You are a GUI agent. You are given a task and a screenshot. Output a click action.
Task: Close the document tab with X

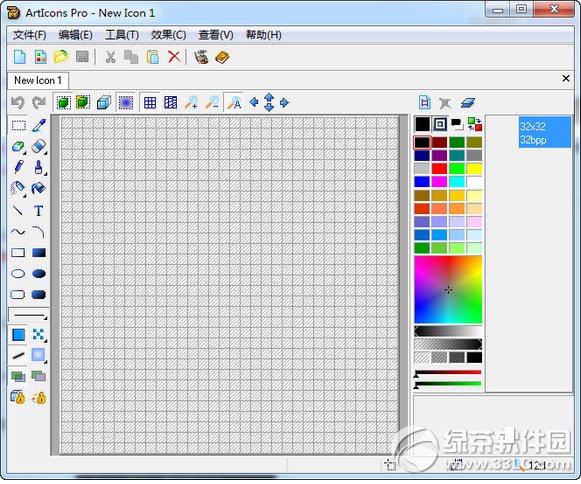(x=566, y=78)
